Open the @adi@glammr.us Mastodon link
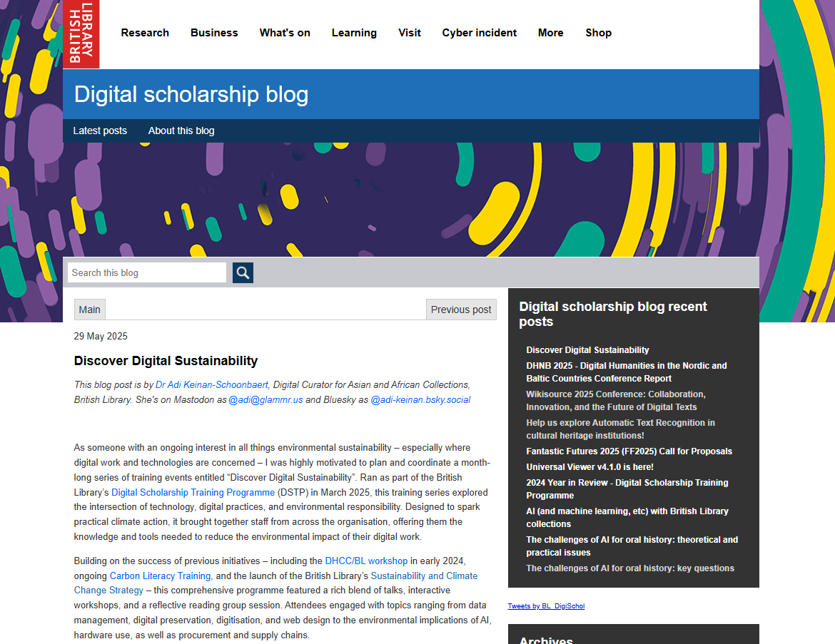This screenshot has height=644, width=835. tap(265, 399)
